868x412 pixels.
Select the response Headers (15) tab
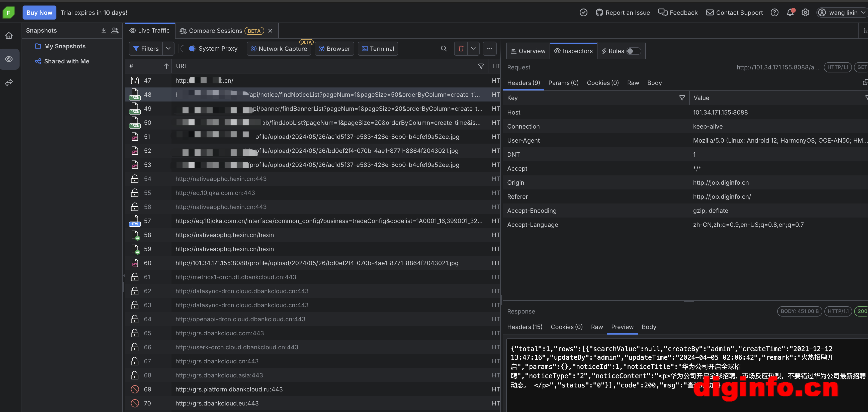[x=525, y=327]
